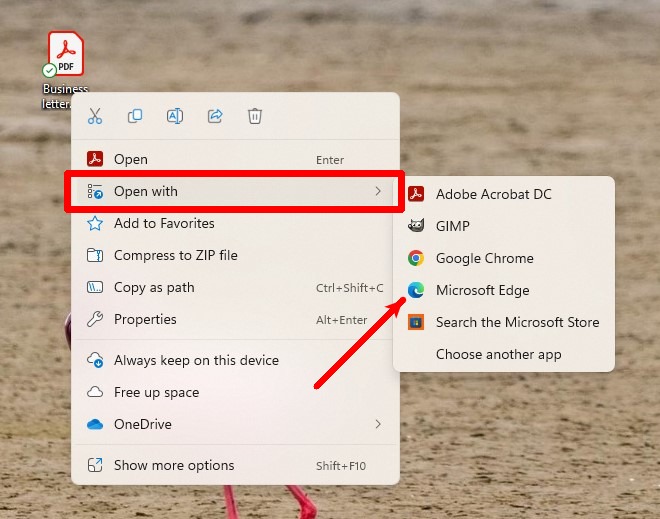The height and width of the screenshot is (519, 660).
Task: Click the Copy icon in context menu
Action: [135, 116]
